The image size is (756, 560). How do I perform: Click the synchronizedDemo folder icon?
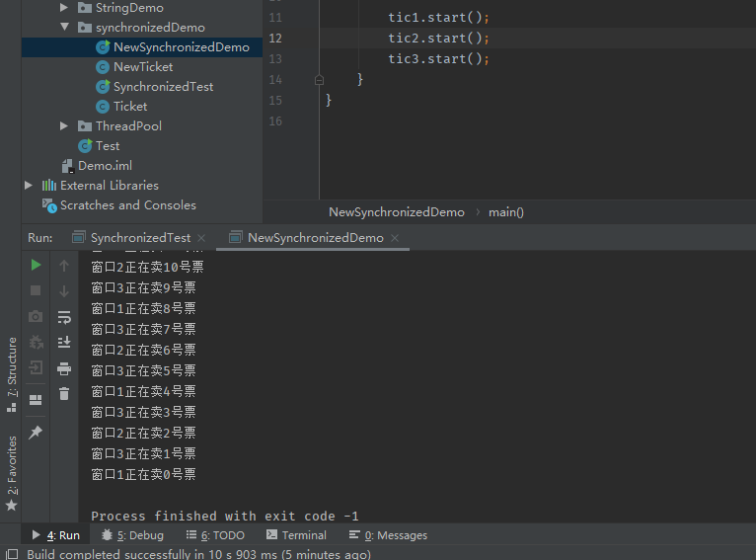85,28
